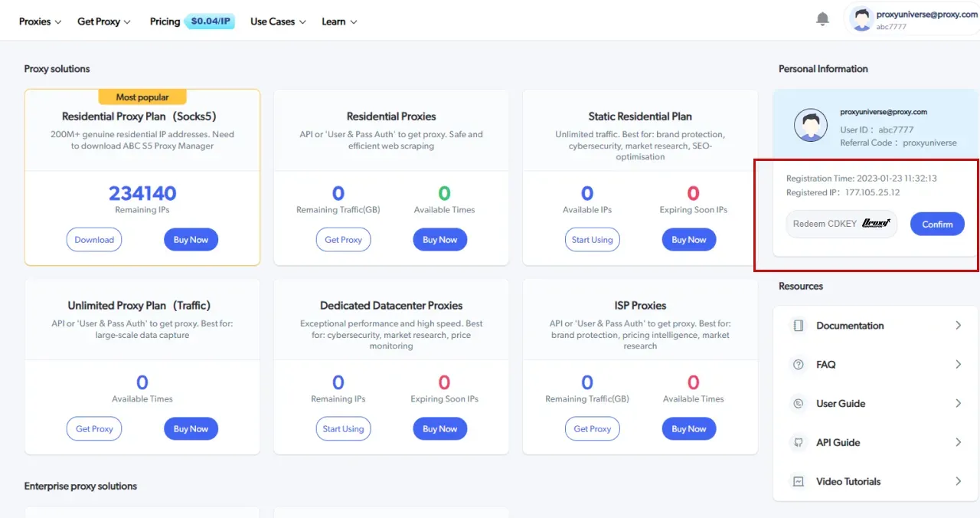Click Get Proxy under ISP Proxies
Viewport: 980px width, 518px height.
(593, 429)
